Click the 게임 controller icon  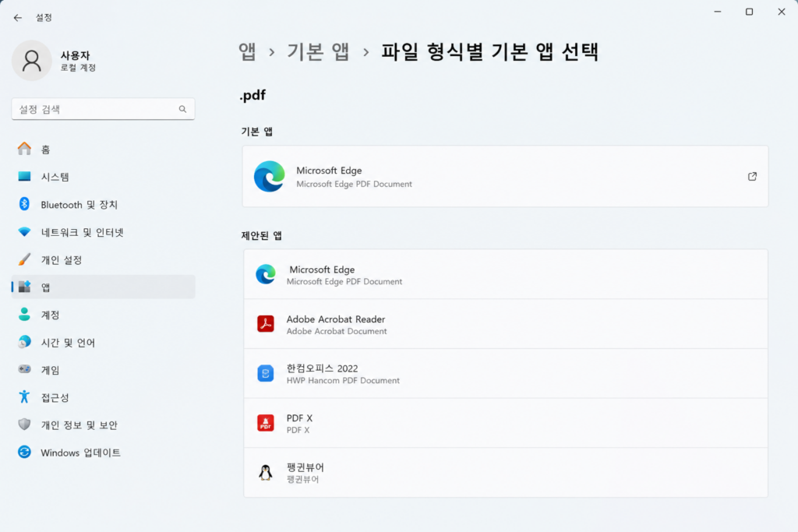tap(24, 369)
